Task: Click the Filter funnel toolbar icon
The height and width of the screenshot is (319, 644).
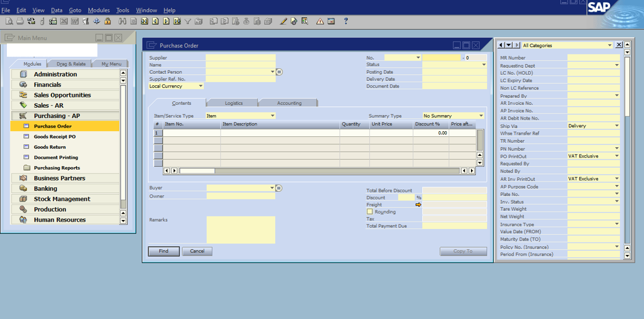Action: (188, 21)
